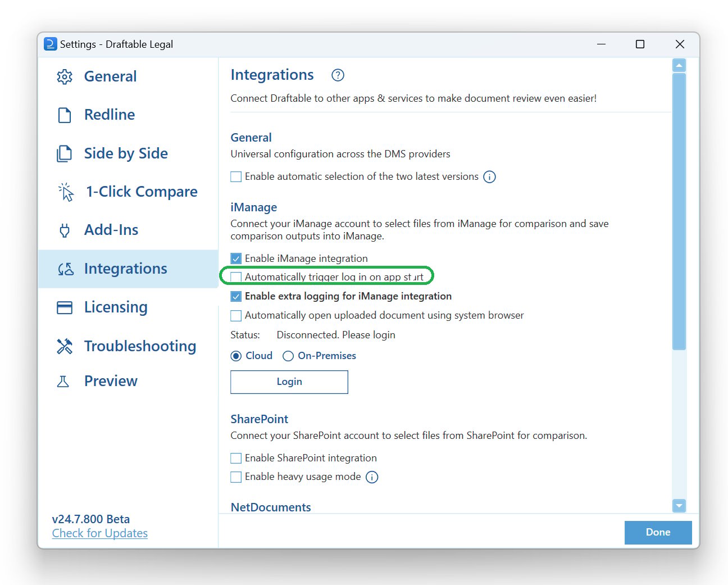This screenshot has height=585, width=728.
Task: Open info icon next to heavy usage mode
Action: pos(372,477)
